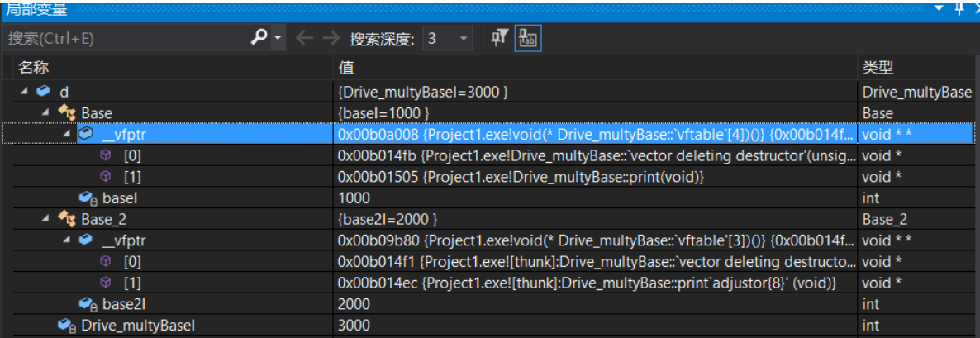The width and height of the screenshot is (980, 338).
Task: Click the value 0x00b09b80 vftable[3]
Action: (x=596, y=240)
